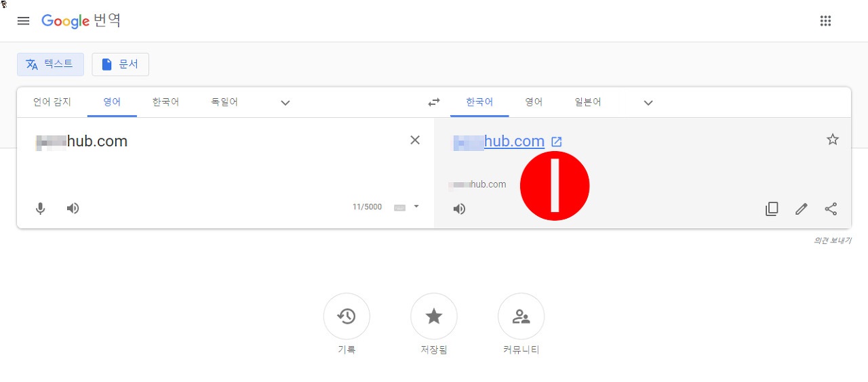Image resolution: width=868 pixels, height=382 pixels.
Task: Select 독일어 as source language
Action: click(224, 102)
